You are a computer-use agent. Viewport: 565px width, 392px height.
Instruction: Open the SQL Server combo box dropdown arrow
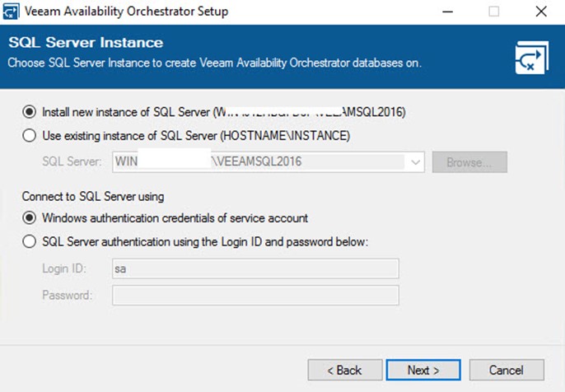point(415,162)
